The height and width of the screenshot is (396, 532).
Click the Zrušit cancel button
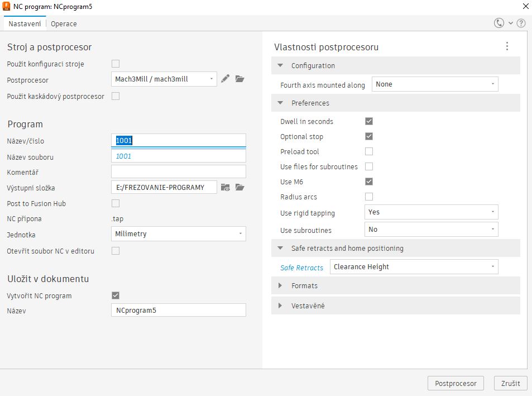pos(510,383)
